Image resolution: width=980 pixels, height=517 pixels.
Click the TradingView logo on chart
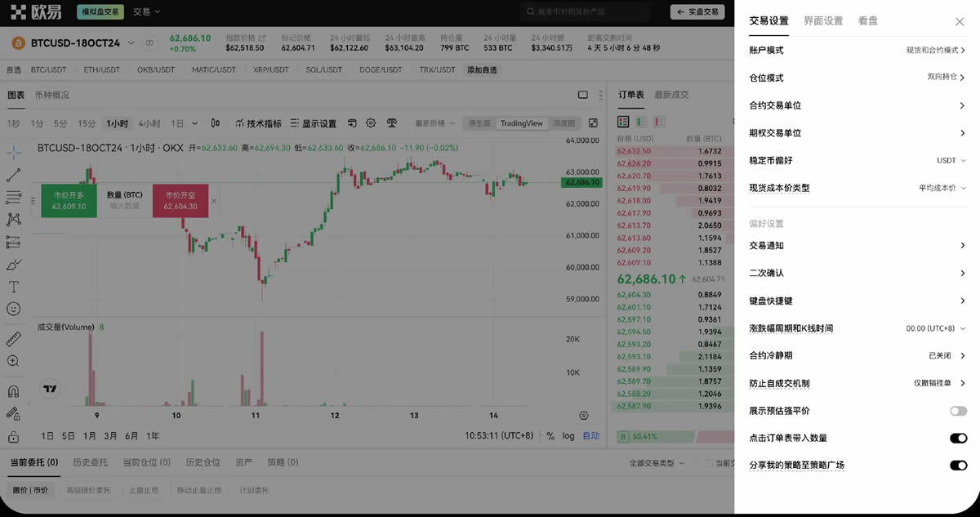(x=51, y=390)
